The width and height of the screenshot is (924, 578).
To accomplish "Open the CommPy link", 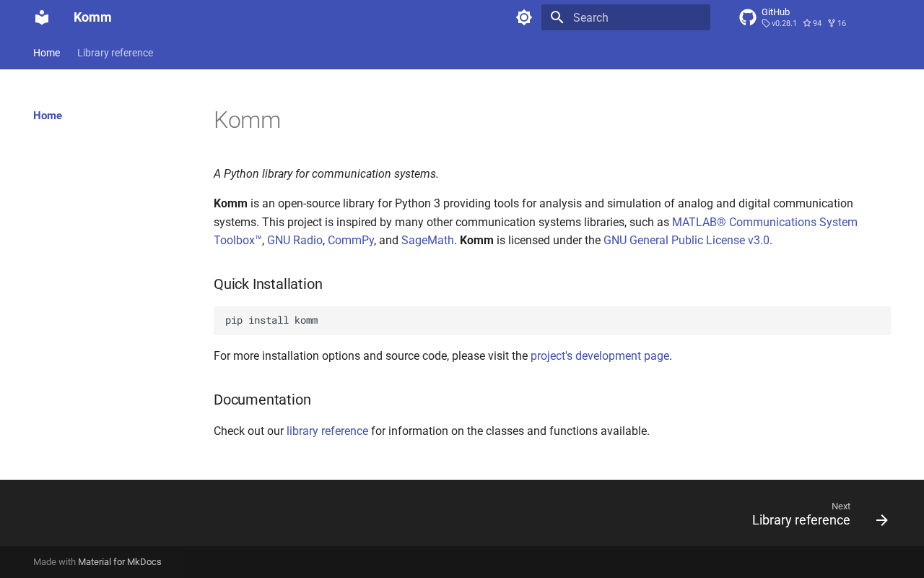I will (350, 240).
